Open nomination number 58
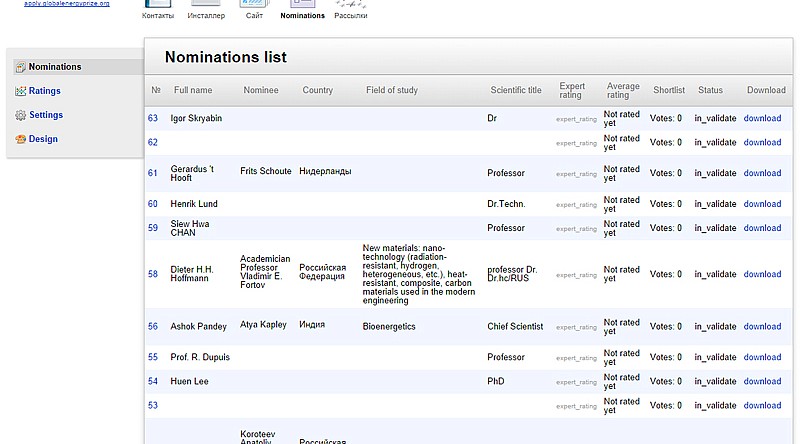 click(153, 274)
